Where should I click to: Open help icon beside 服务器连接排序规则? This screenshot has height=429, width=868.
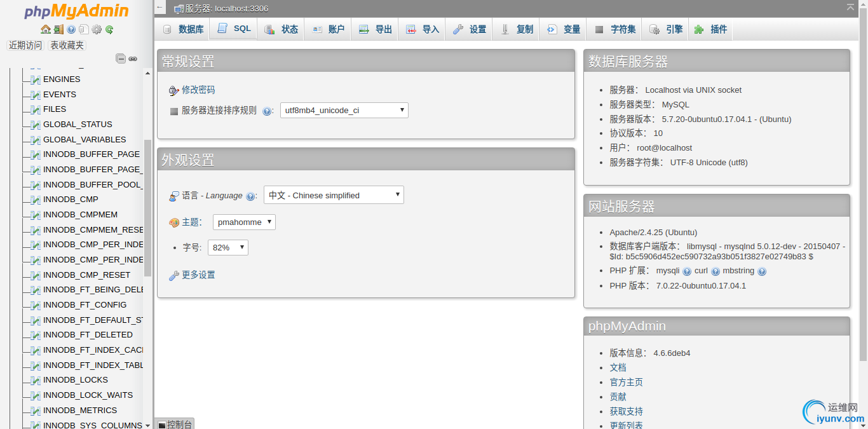click(x=267, y=111)
